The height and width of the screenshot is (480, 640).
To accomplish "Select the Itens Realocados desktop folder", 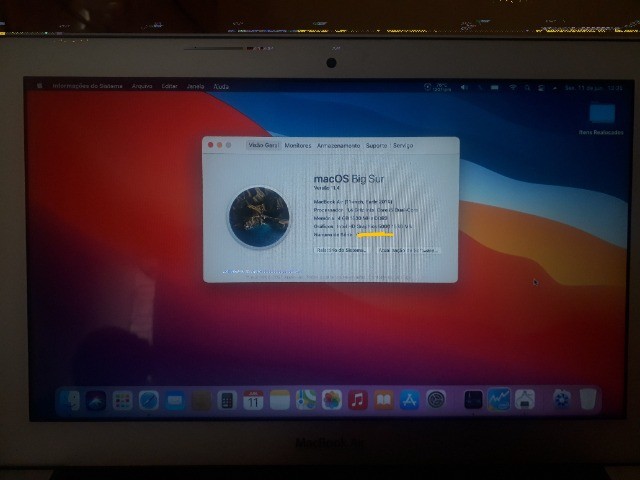I will (x=602, y=119).
